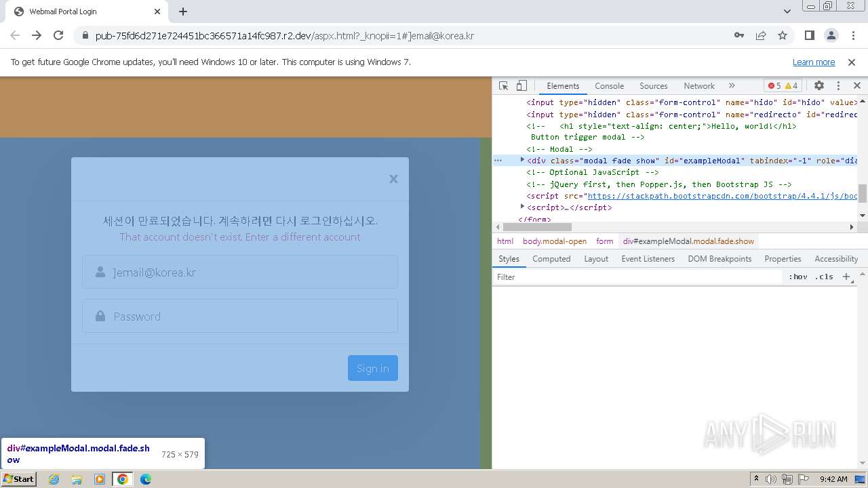Click the volume speaker tray icon
Image resolution: width=868 pixels, height=488 pixels.
tap(771, 479)
